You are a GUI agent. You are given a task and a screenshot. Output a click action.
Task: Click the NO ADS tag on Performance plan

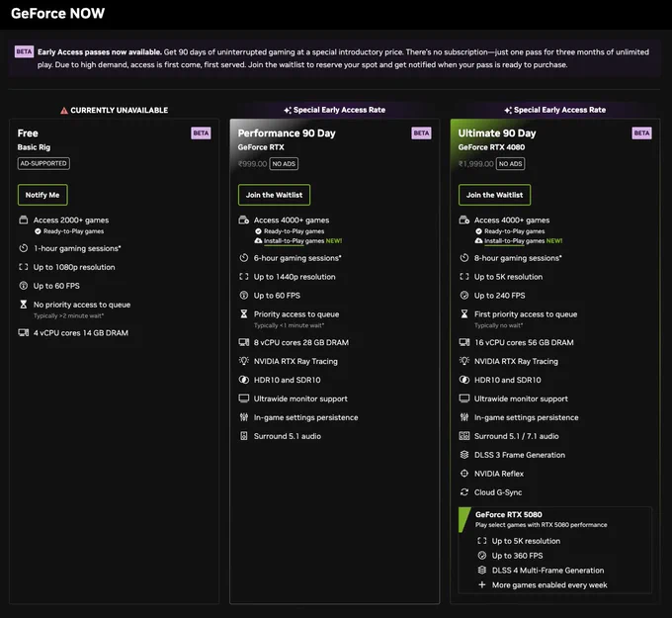[x=284, y=164]
